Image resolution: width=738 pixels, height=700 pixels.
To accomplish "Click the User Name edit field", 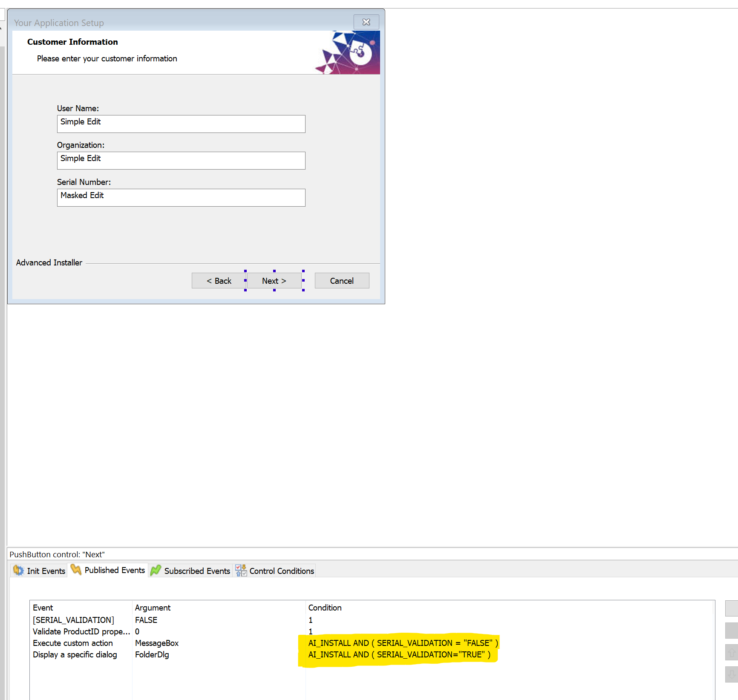I will 181,124.
